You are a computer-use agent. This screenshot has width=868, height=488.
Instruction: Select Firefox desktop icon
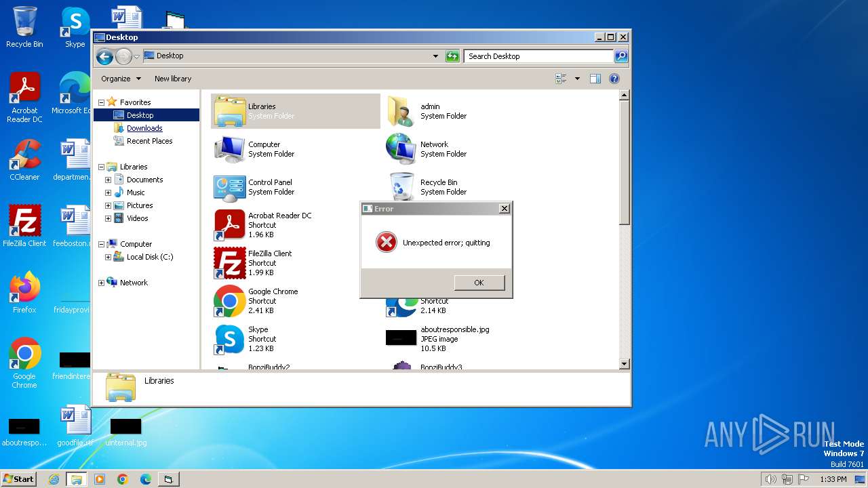[x=24, y=293]
